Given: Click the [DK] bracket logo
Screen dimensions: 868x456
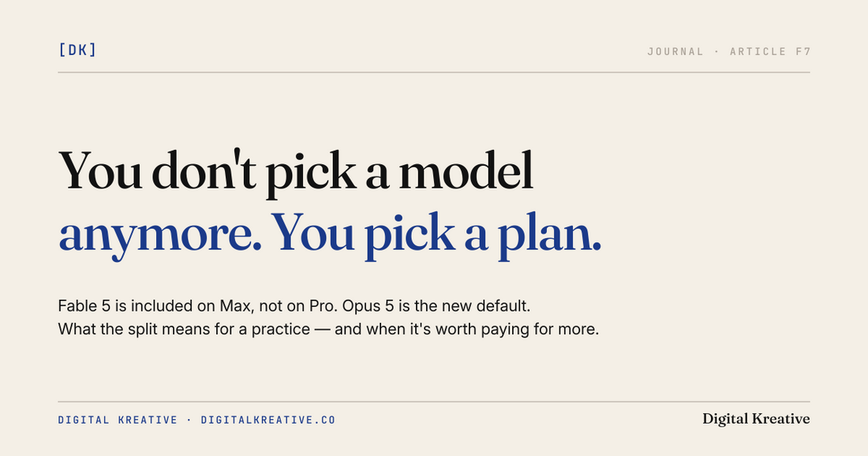Looking at the screenshot, I should point(77,50).
